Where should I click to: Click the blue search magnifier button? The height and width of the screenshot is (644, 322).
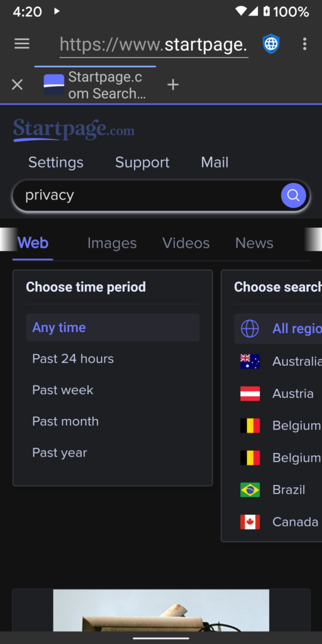coord(293,196)
